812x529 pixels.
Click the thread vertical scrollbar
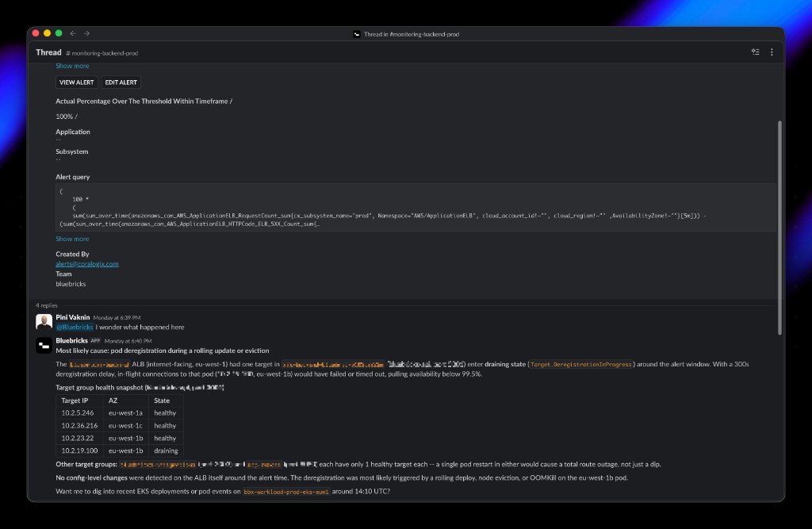[779, 228]
